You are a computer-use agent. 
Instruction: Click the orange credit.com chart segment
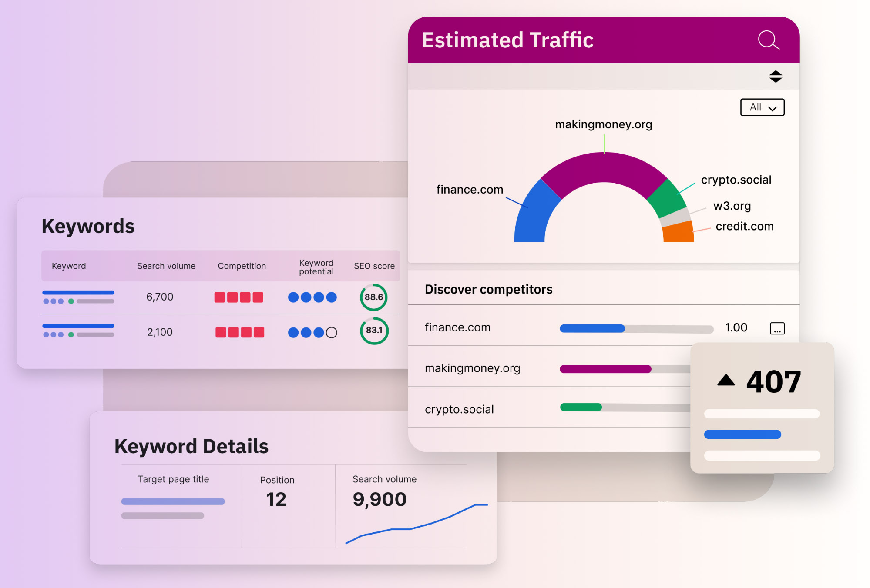(x=678, y=233)
